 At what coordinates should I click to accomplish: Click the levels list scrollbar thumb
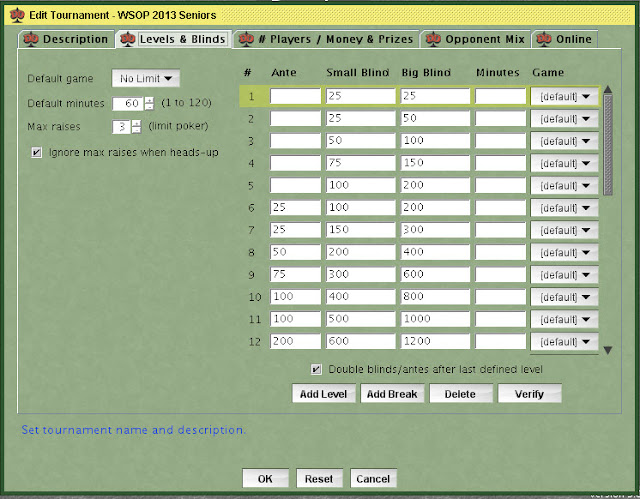coord(608,145)
